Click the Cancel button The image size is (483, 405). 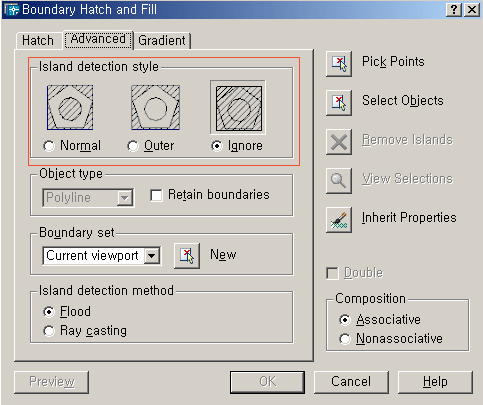[x=351, y=382]
